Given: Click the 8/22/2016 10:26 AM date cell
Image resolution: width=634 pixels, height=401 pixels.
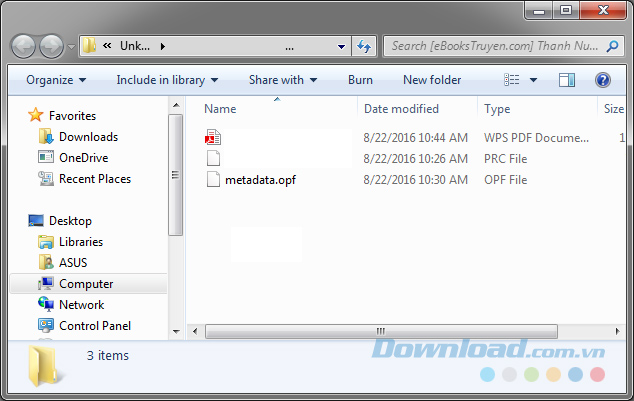Looking at the screenshot, I should point(415,158).
